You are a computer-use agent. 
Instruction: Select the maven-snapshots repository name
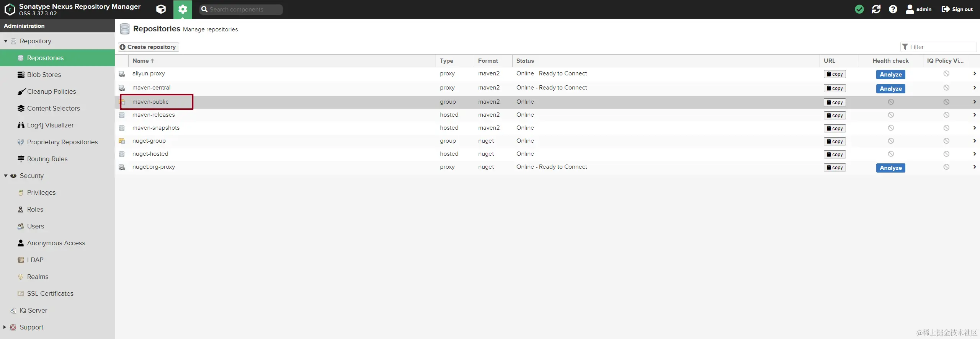[156, 128]
